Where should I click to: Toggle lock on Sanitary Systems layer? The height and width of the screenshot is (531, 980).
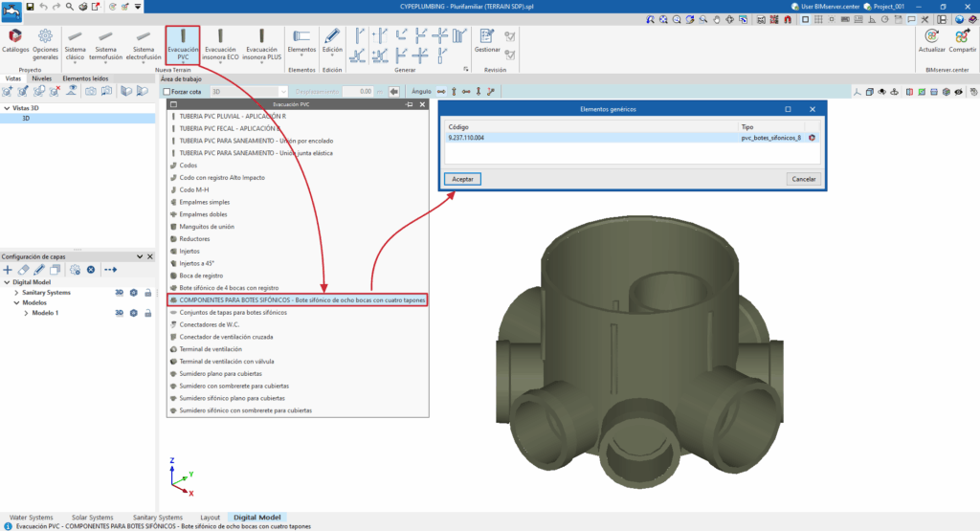(x=148, y=293)
